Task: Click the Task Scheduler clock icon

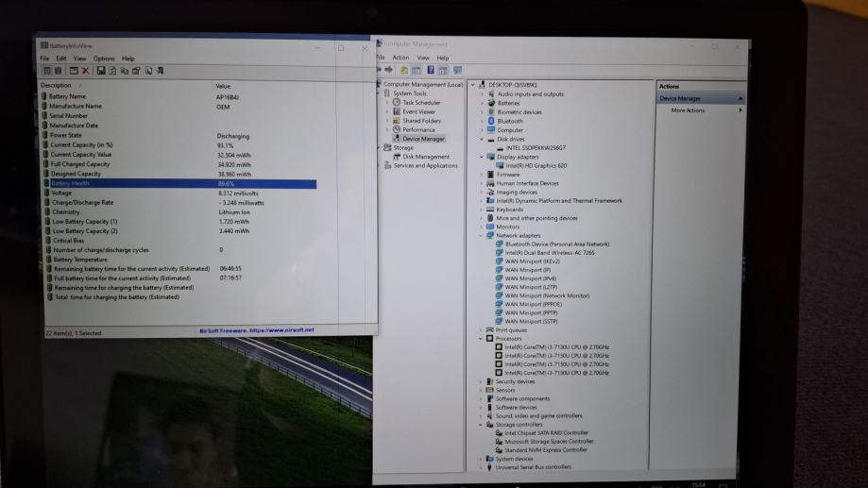Action: tap(397, 102)
